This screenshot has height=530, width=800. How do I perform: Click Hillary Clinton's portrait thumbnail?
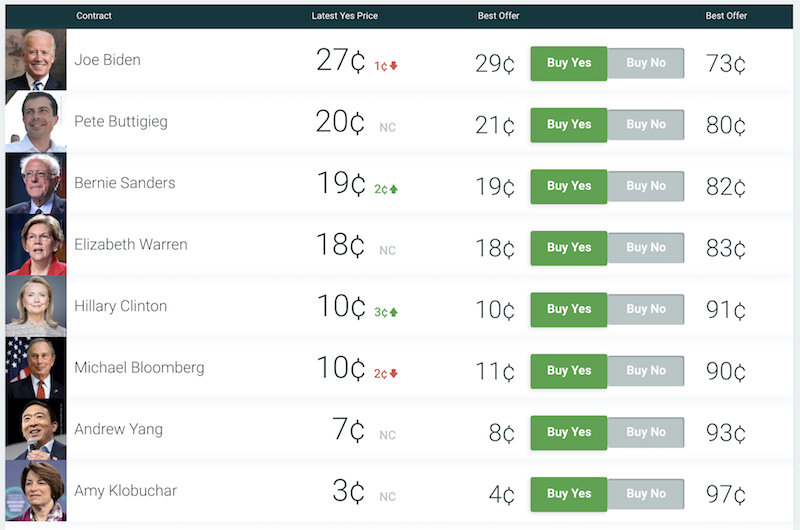coord(36,306)
